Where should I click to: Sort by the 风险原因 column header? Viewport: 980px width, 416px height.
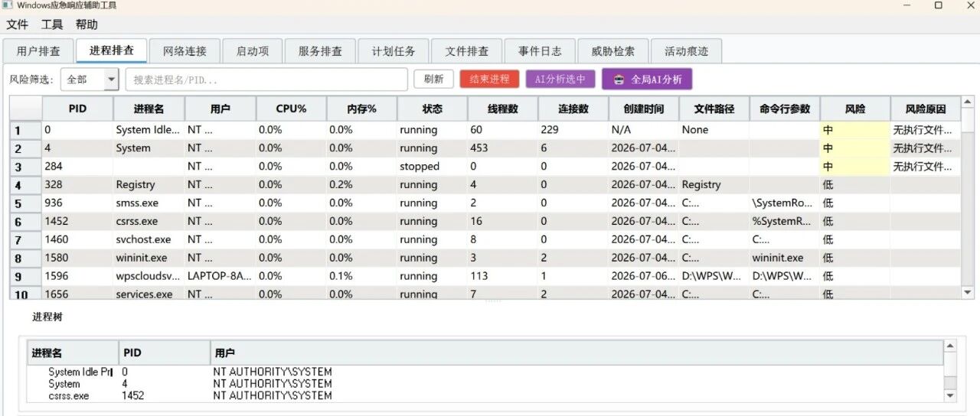coord(926,109)
